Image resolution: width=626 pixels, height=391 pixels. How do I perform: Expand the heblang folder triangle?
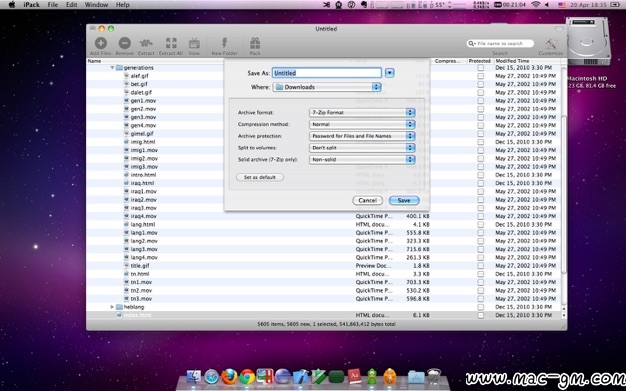coord(112,307)
